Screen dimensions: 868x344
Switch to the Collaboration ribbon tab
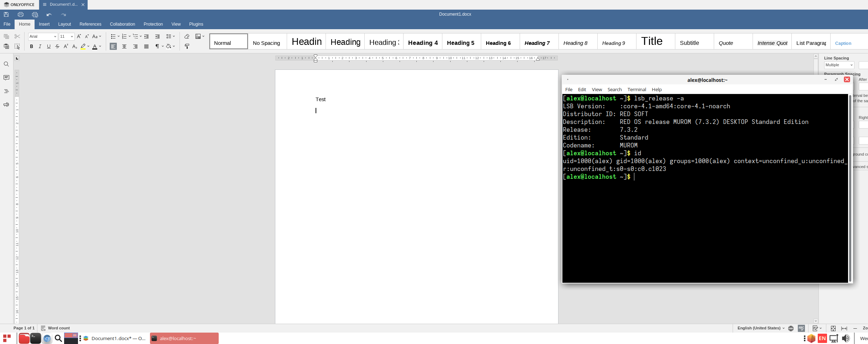click(123, 24)
